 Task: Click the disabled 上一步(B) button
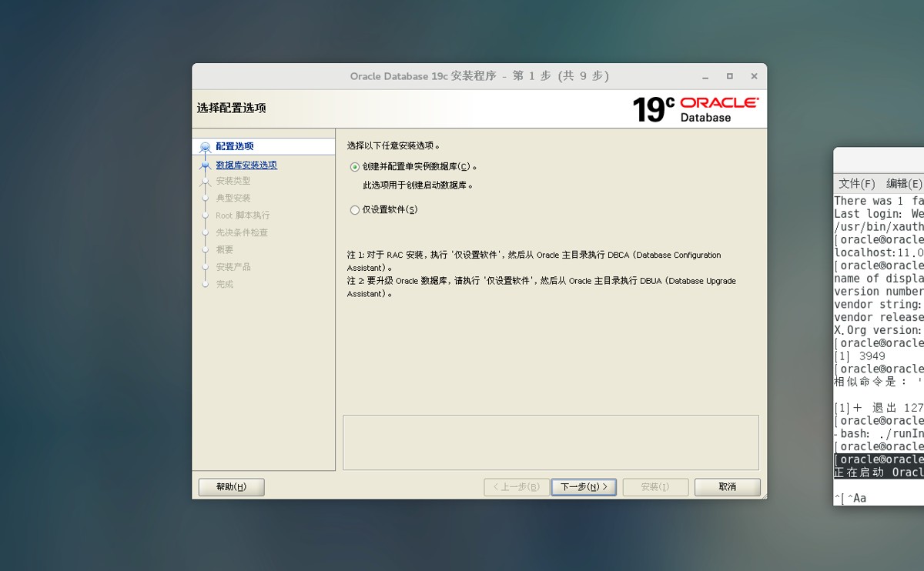coord(517,487)
